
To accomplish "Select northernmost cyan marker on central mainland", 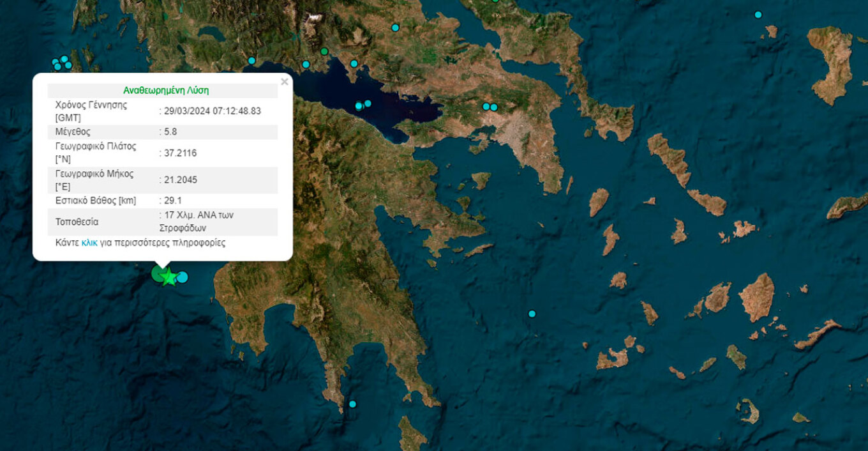I will tap(395, 27).
